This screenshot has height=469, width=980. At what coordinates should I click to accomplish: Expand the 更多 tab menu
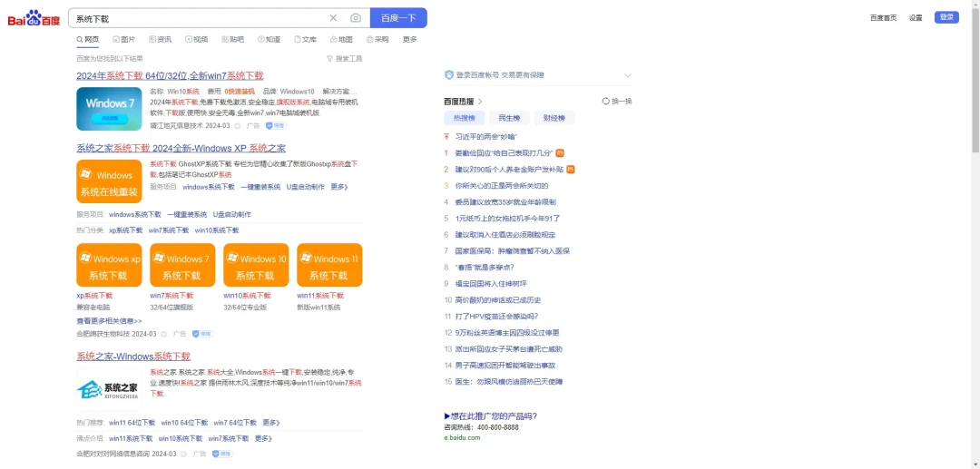tap(410, 39)
